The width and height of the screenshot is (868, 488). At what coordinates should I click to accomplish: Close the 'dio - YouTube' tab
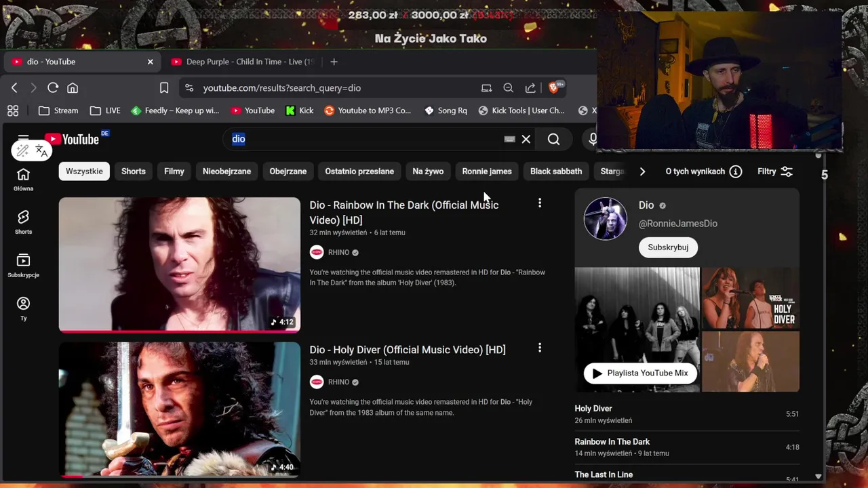point(151,62)
